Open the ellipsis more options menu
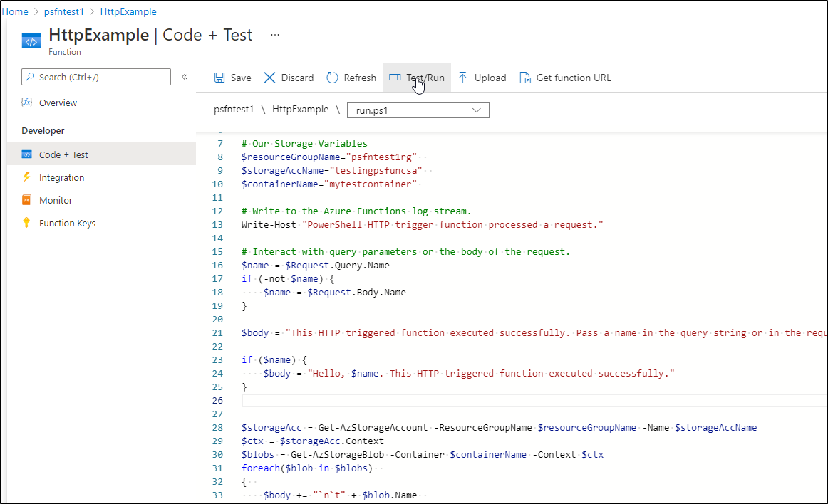The height and width of the screenshot is (504, 828). click(275, 35)
